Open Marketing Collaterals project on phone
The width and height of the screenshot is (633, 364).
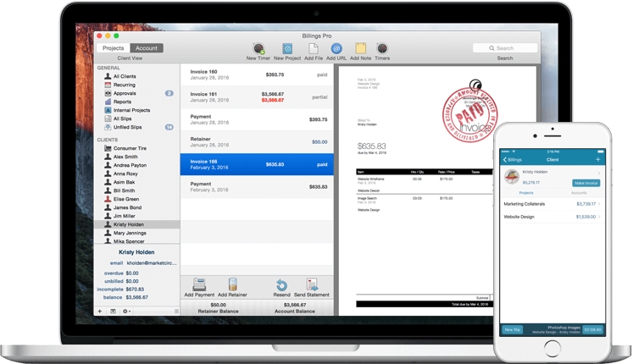(x=552, y=204)
